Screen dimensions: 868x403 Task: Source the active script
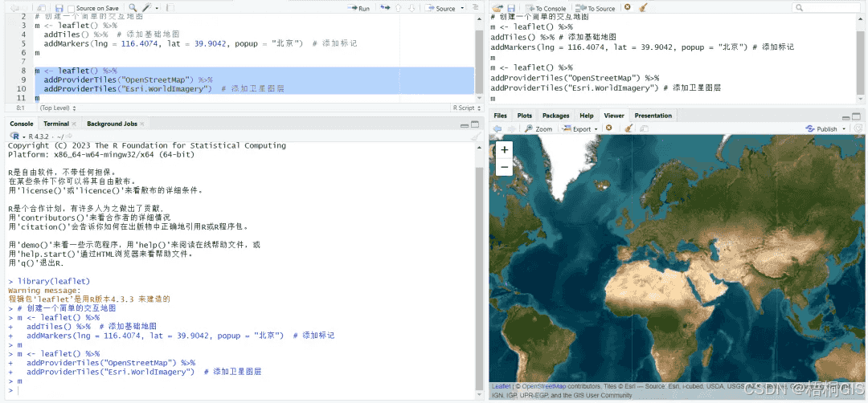click(440, 8)
